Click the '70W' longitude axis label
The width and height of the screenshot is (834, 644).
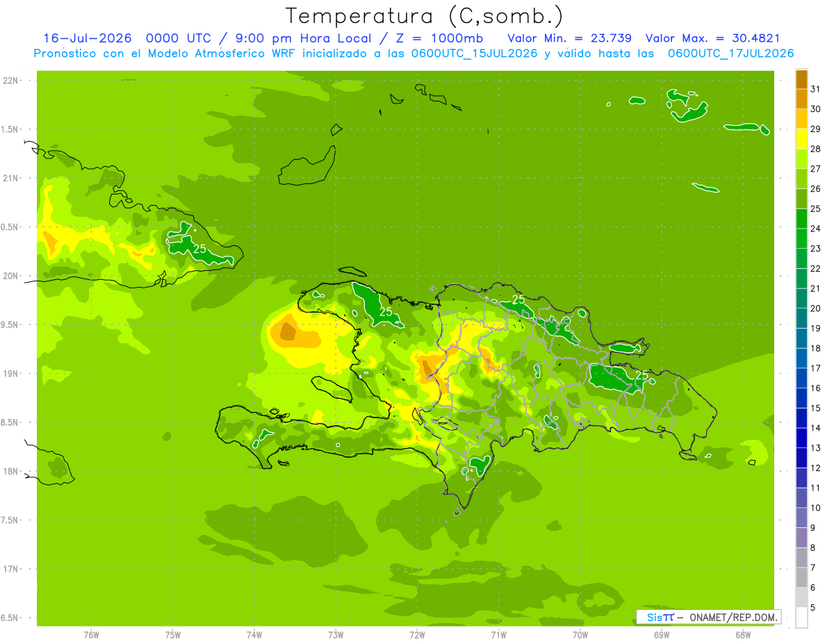tap(580, 635)
